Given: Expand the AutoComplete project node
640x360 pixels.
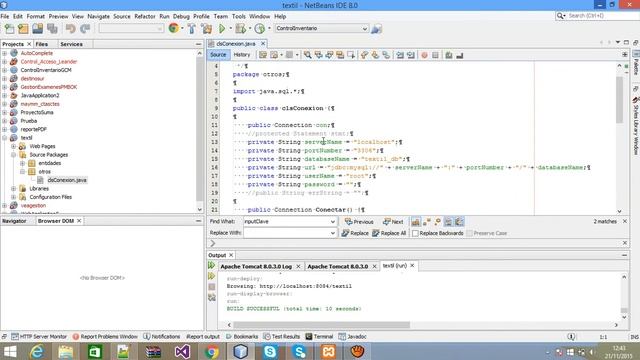Looking at the screenshot, I should 4,53.
